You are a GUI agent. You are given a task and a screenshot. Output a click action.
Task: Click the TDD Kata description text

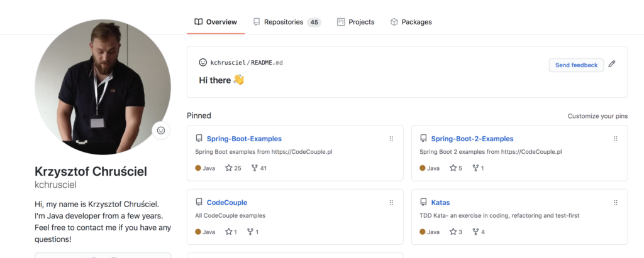(499, 216)
